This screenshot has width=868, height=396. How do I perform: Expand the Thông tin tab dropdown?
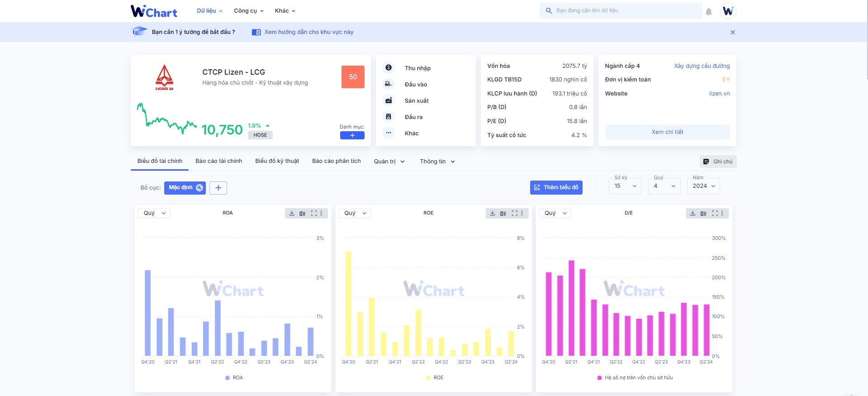[x=437, y=162]
